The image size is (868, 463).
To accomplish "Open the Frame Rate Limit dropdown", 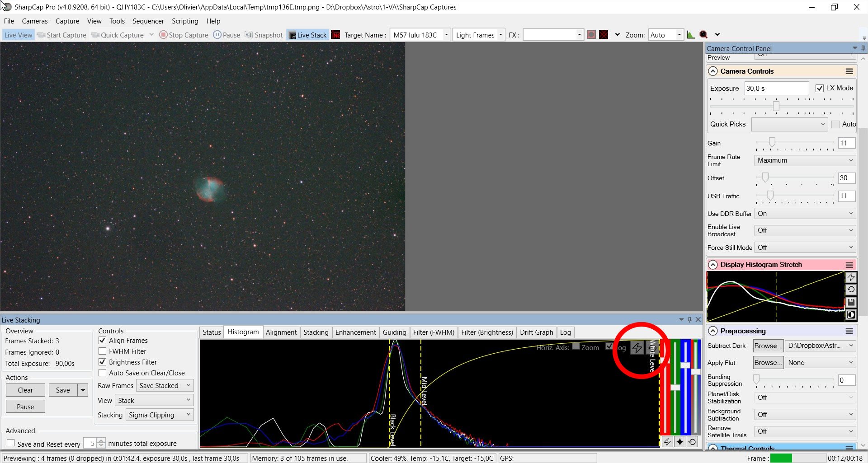I will (805, 160).
